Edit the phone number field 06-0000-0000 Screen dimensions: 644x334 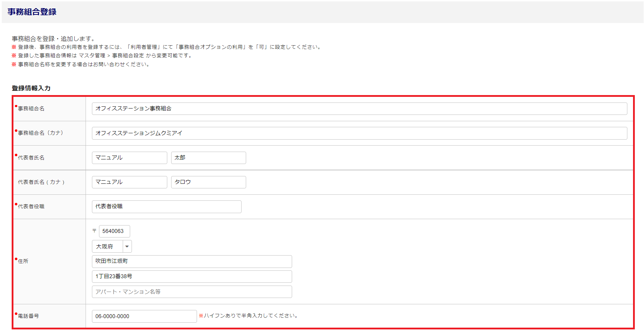(144, 316)
